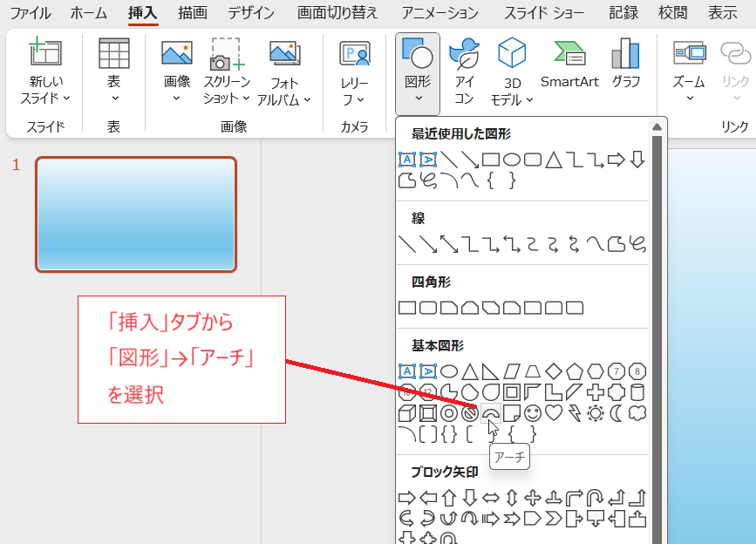Choose the U-Turn Arrow shape
This screenshot has width=756, height=544.
[596, 497]
